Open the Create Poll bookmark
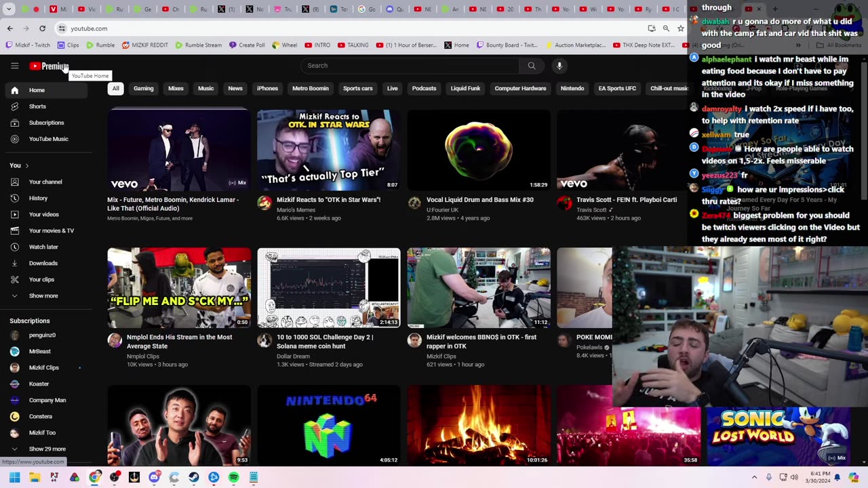The height and width of the screenshot is (488, 868). point(247,45)
